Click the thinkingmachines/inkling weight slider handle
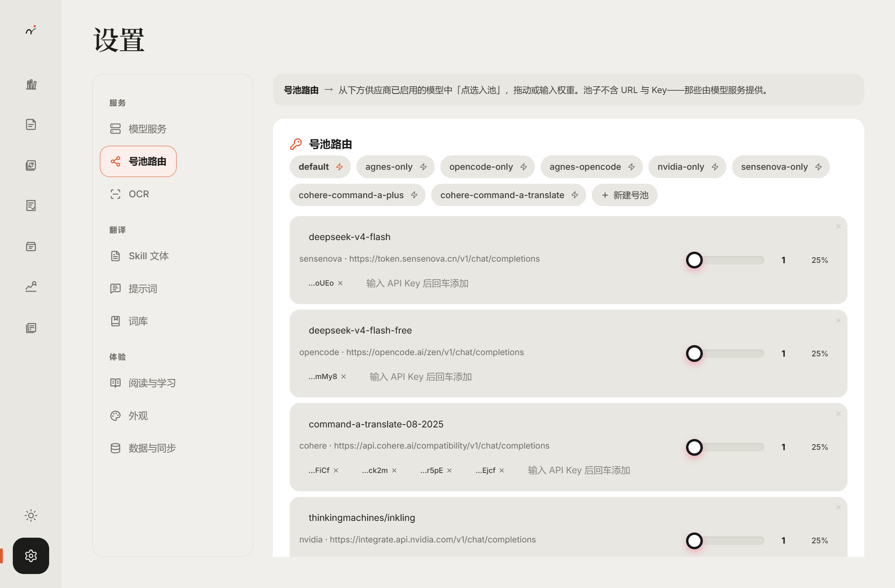Screen dimensions: 895x588 [x=694, y=540]
